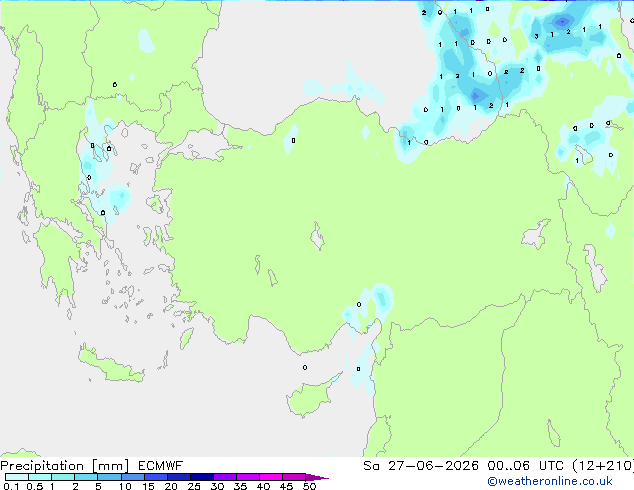Screen dimensions: 634x490
Task: Click the island of Crete on map
Action: (x=111, y=366)
